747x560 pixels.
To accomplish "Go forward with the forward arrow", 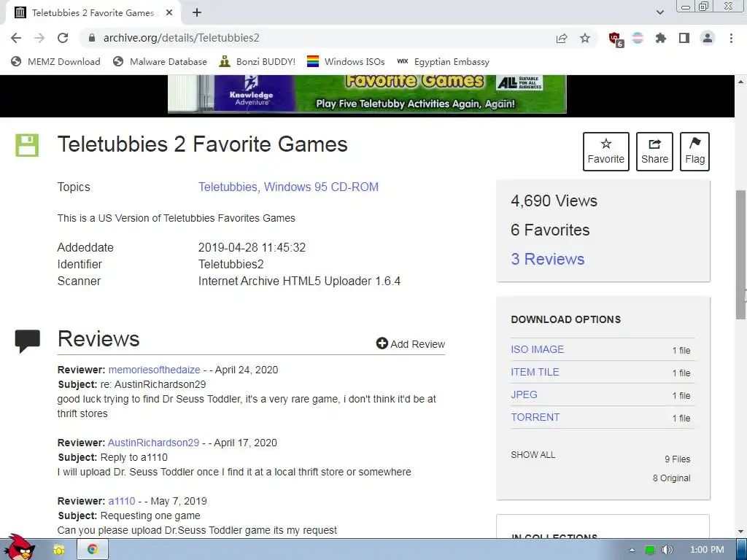I will (39, 38).
